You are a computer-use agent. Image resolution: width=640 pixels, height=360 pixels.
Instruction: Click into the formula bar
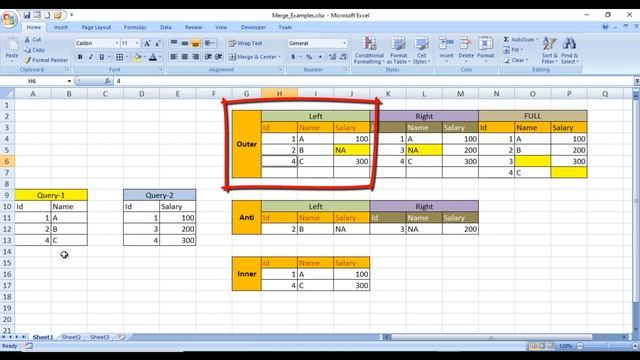373,81
